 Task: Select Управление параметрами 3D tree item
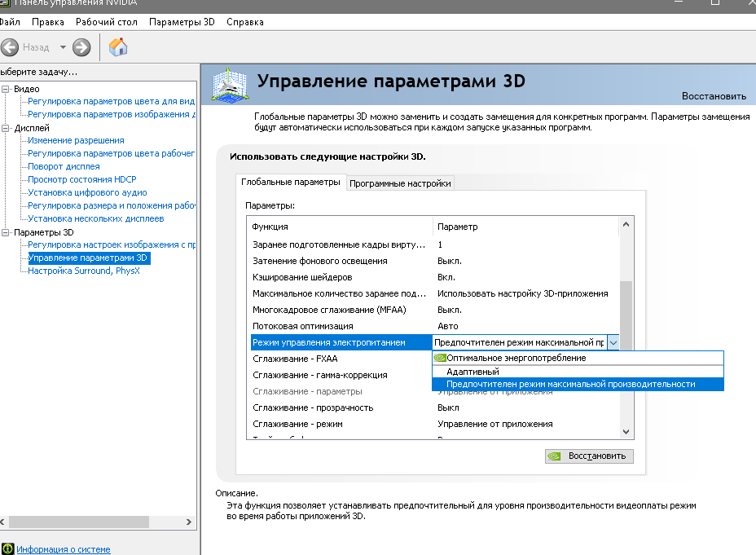click(x=89, y=258)
